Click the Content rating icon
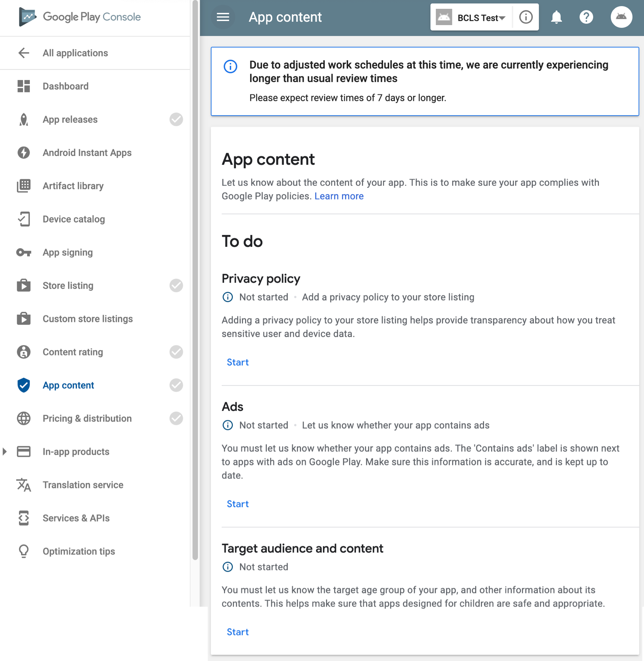This screenshot has height=661, width=644. (x=24, y=352)
